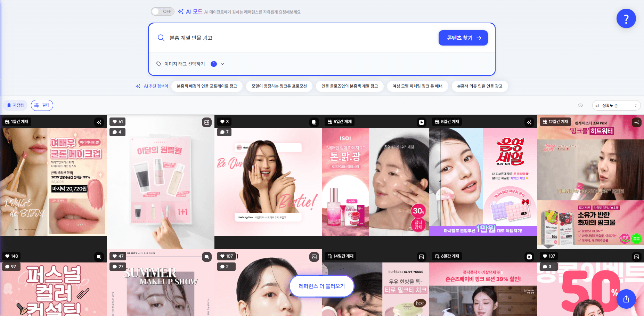Click the 콘텐츠 찾기 button
644x316 pixels.
tap(463, 38)
